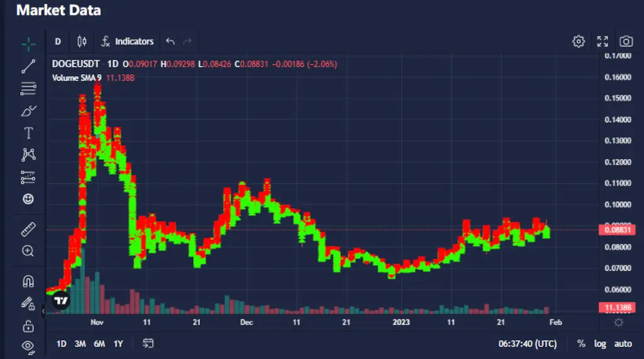
Task: Enter fullscreen mode for the chart
Action: pos(602,41)
